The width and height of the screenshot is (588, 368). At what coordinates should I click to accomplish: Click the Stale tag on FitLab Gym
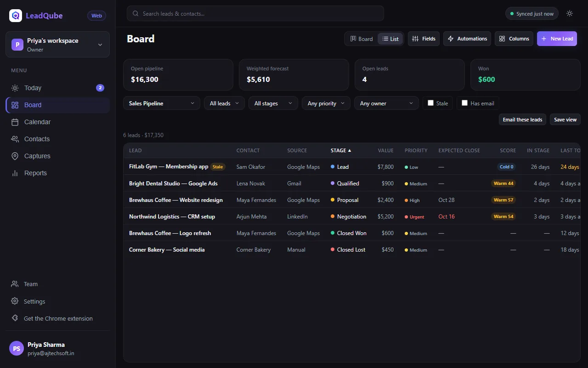pyautogui.click(x=218, y=167)
